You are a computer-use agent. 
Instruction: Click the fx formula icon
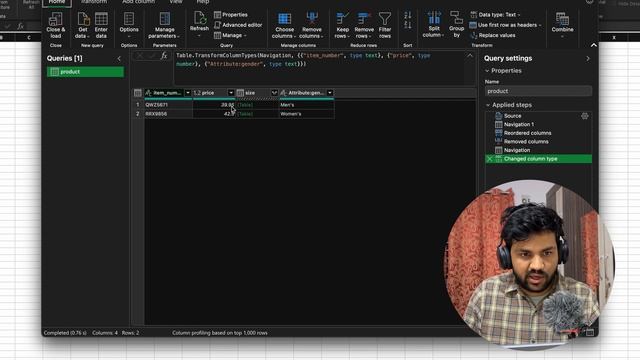[164, 56]
